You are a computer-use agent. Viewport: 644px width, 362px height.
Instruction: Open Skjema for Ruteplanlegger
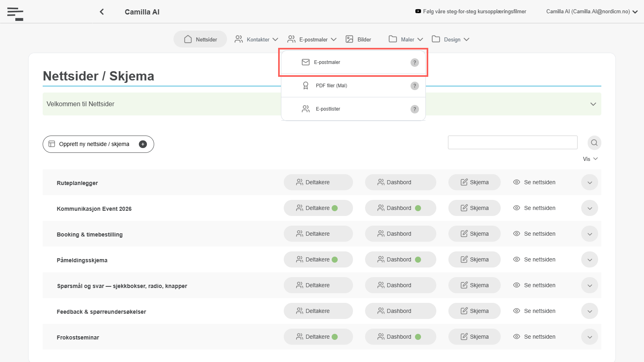coord(475,182)
